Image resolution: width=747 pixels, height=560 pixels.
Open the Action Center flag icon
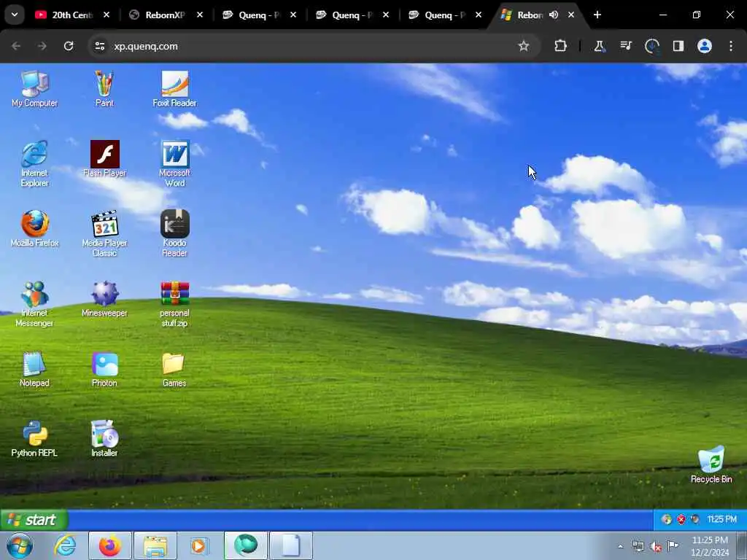coord(673,546)
